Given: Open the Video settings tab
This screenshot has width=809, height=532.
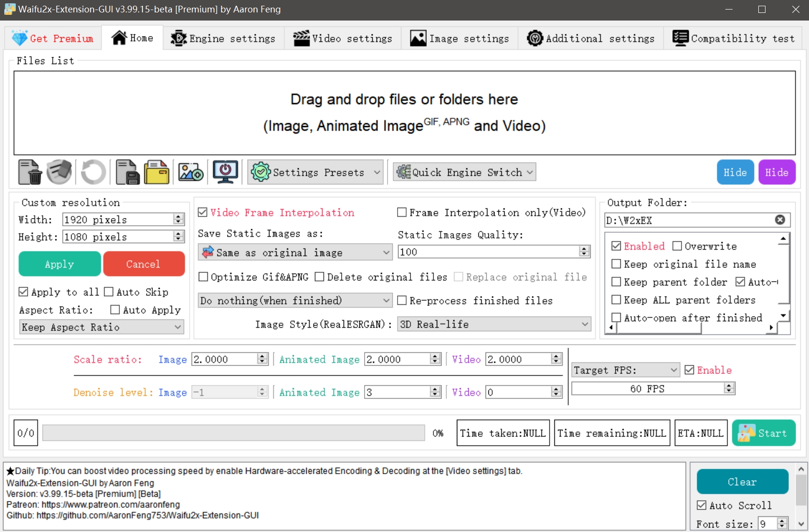Looking at the screenshot, I should point(343,38).
